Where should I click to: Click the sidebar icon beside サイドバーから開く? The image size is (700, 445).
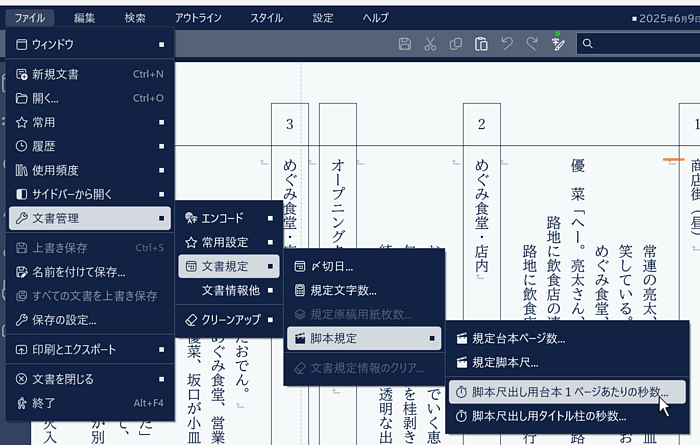[21, 194]
